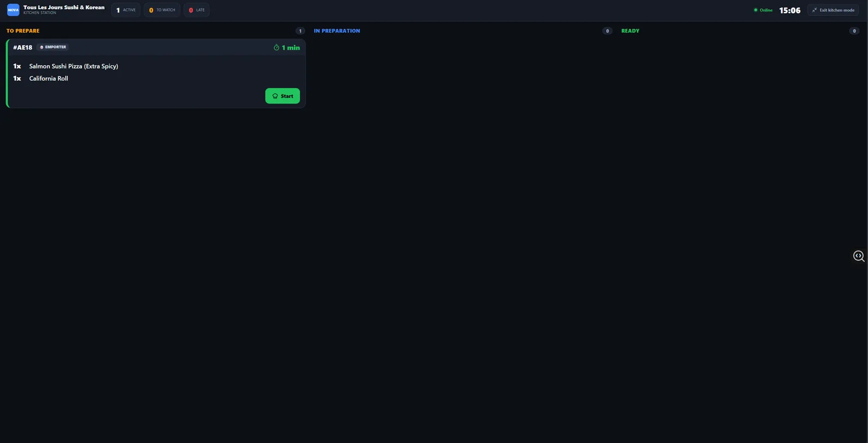Click the KITCHEN STATION subtitle
This screenshot has width=868, height=443.
(40, 13)
